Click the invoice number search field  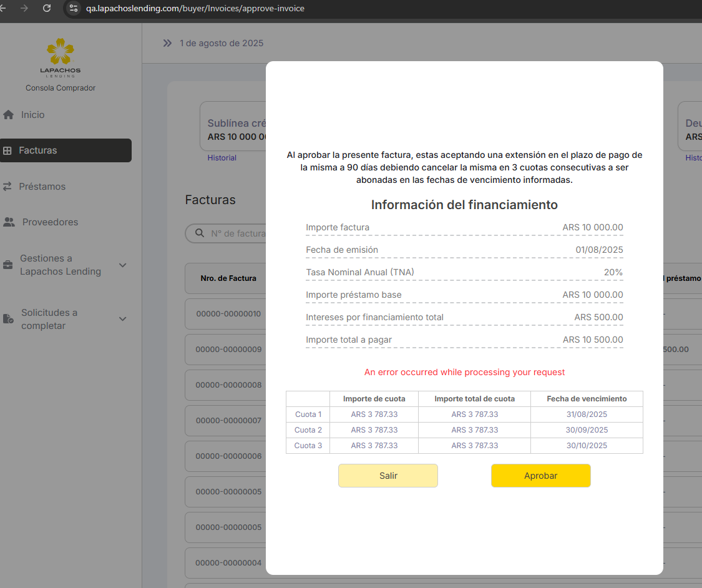237,233
